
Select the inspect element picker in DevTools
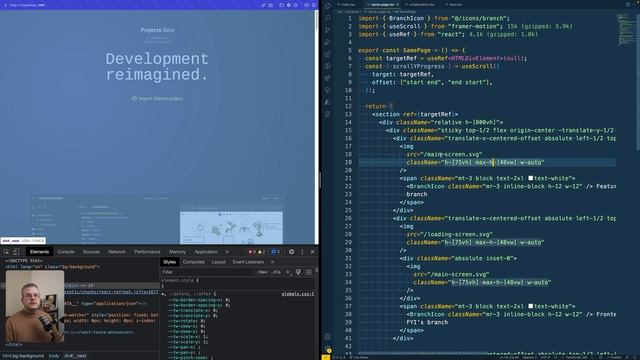pos(7,252)
